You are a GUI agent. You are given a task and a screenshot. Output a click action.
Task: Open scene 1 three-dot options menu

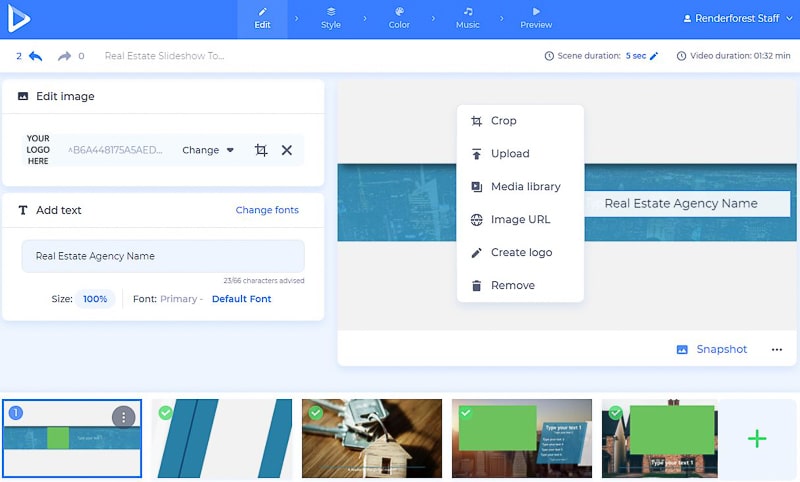(123, 417)
